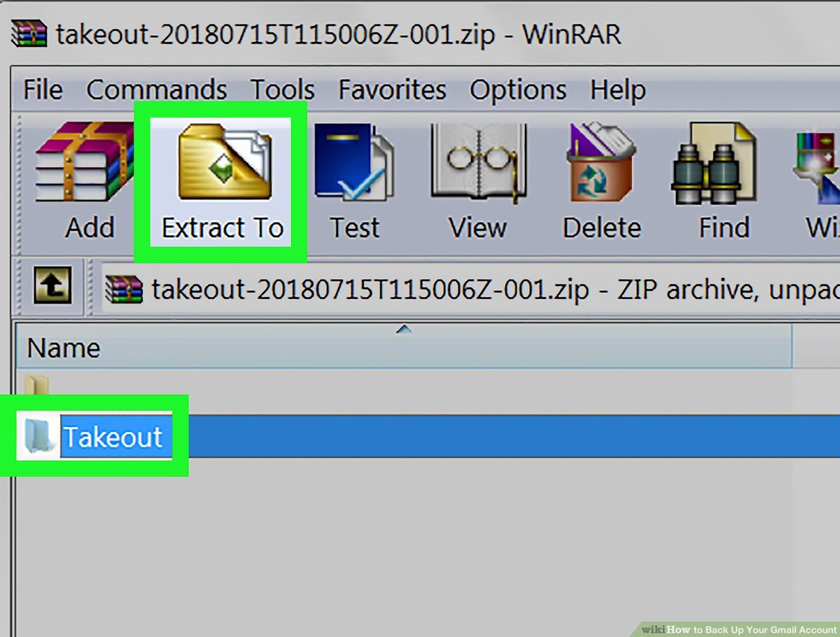Viewport: 840px width, 637px height.
Task: Click the Add archive toolbar icon
Action: [86, 180]
